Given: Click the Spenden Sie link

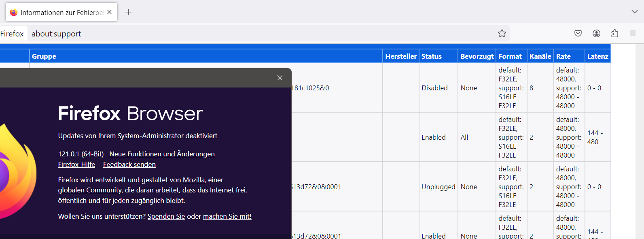Looking at the screenshot, I should pyautogui.click(x=166, y=216).
